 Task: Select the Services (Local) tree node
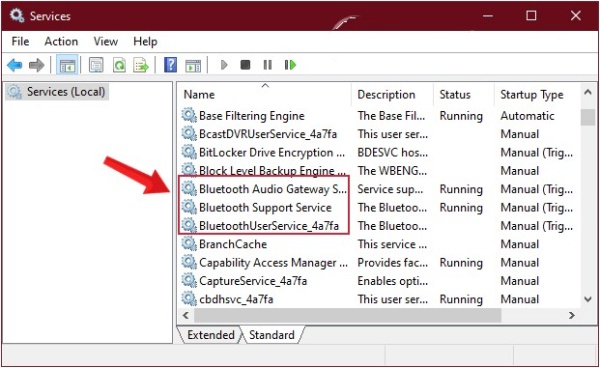(x=57, y=92)
